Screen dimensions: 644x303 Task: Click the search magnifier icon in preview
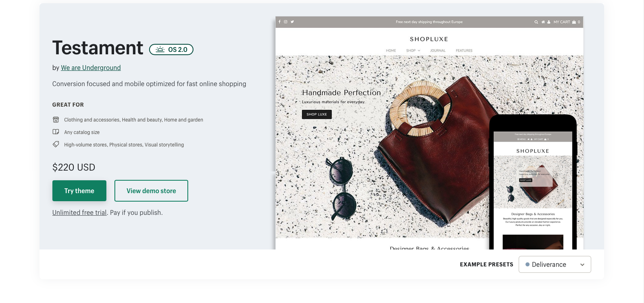pyautogui.click(x=536, y=22)
